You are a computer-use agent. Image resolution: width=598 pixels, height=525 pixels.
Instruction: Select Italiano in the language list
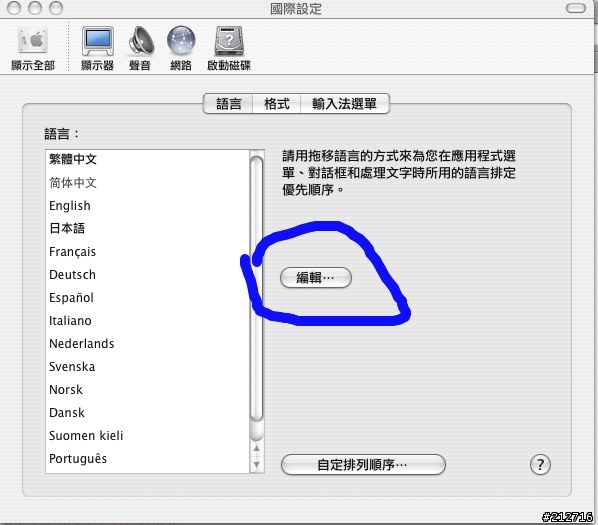[147, 321]
